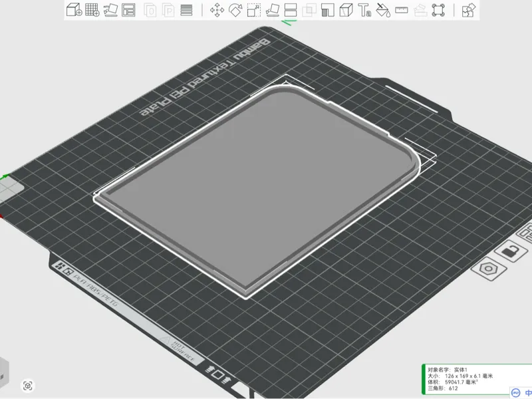
Task: Open Assembly View puzzle icon
Action: coord(469,10)
